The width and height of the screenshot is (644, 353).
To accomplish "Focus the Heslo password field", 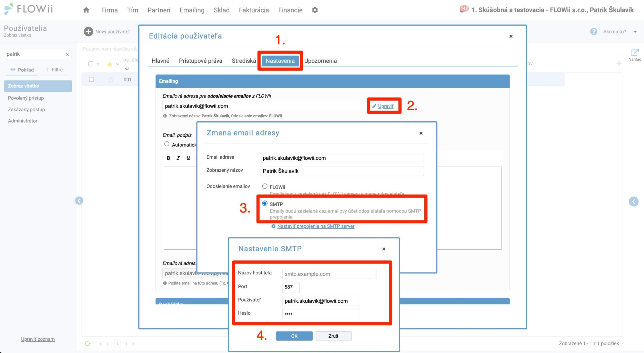I will tap(321, 314).
